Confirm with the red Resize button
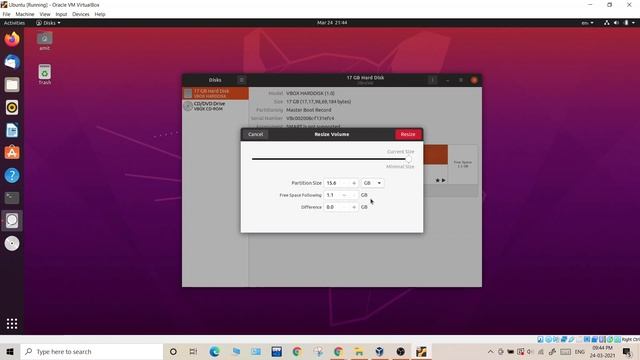This screenshot has width=640, height=360. pos(408,134)
